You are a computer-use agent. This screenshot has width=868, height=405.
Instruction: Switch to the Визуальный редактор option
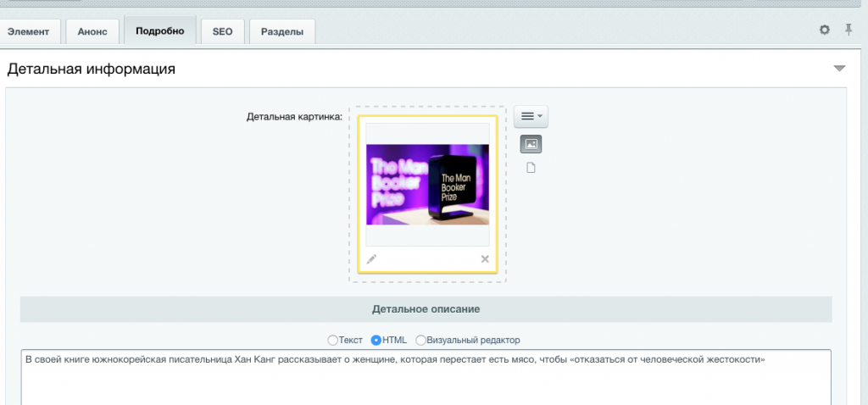pos(420,340)
